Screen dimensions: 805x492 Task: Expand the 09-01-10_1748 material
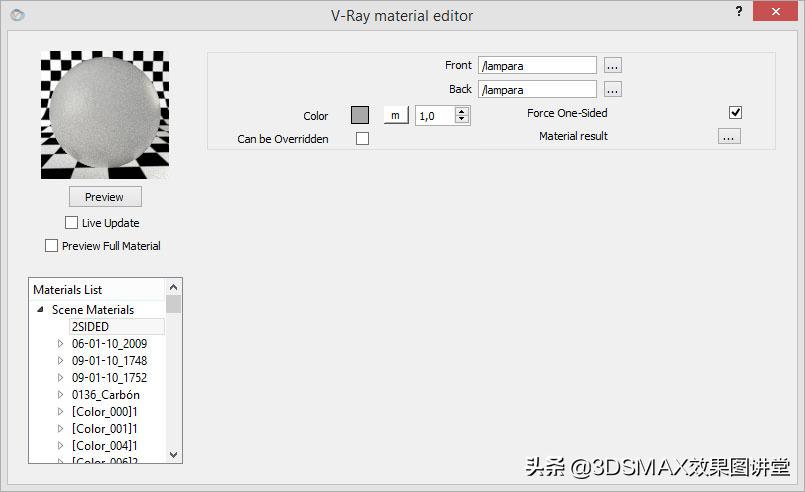[x=61, y=360]
